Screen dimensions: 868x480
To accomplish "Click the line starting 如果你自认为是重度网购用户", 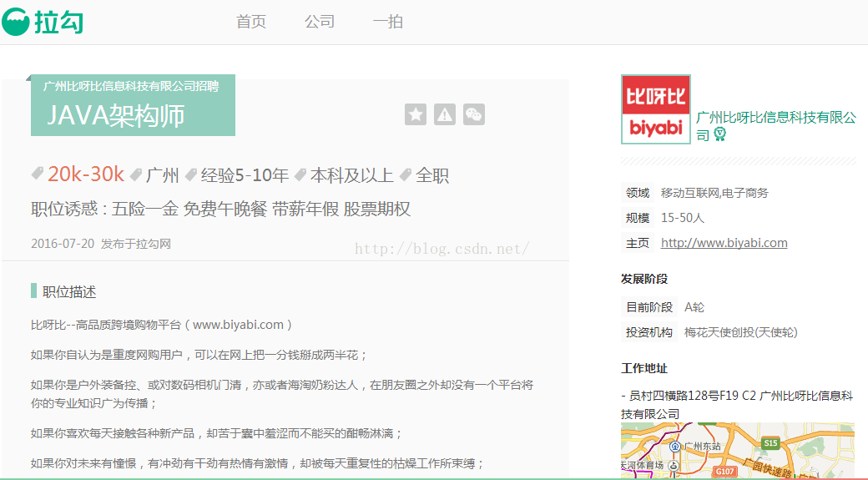I will click(199, 355).
